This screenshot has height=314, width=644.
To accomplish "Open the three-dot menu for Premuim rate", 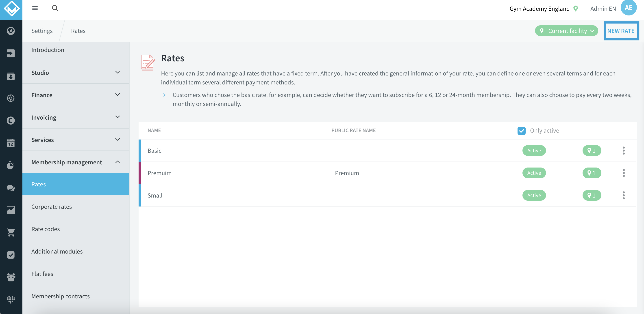I will click(x=624, y=173).
